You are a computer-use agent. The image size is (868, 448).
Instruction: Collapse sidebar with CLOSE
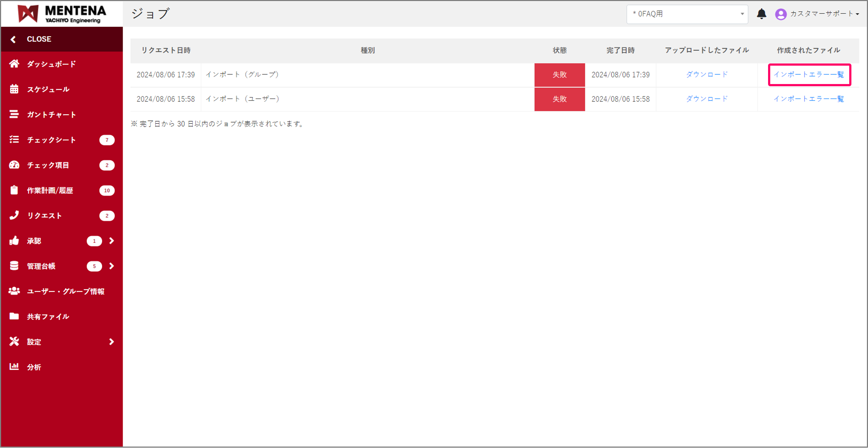pyautogui.click(x=39, y=39)
